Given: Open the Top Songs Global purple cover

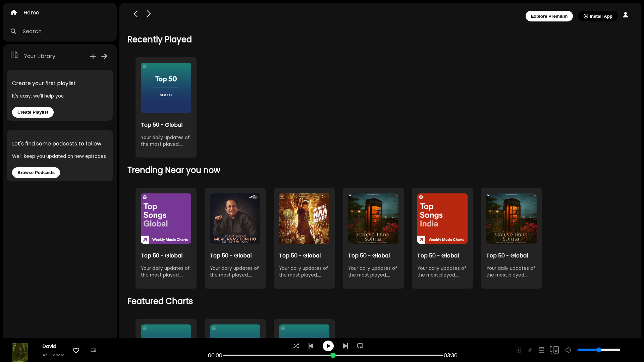Looking at the screenshot, I should tap(166, 219).
